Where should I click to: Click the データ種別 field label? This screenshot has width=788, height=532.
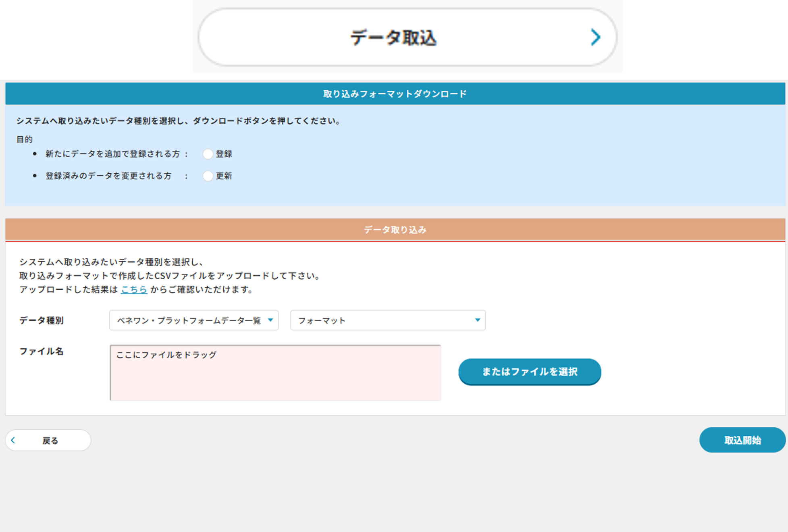coord(42,320)
